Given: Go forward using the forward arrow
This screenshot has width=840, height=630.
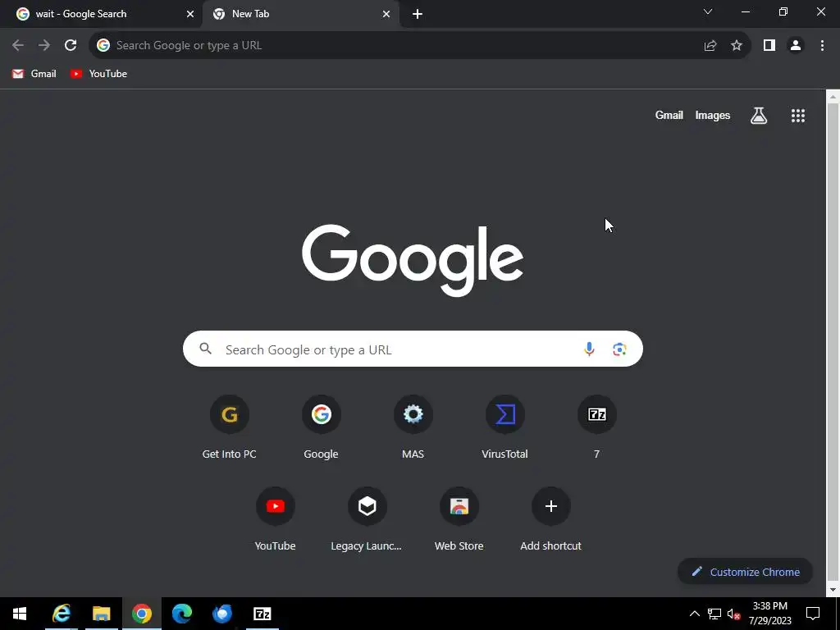Looking at the screenshot, I should coord(44,46).
